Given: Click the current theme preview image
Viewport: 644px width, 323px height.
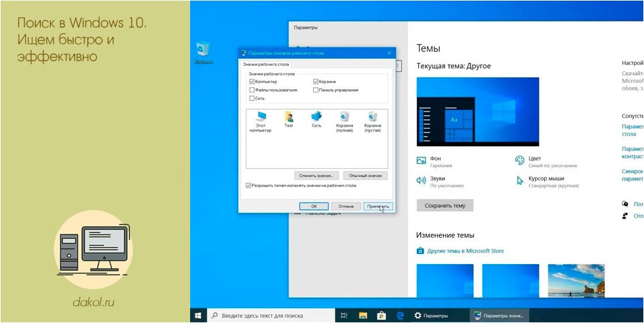Looking at the screenshot, I should pyautogui.click(x=478, y=111).
